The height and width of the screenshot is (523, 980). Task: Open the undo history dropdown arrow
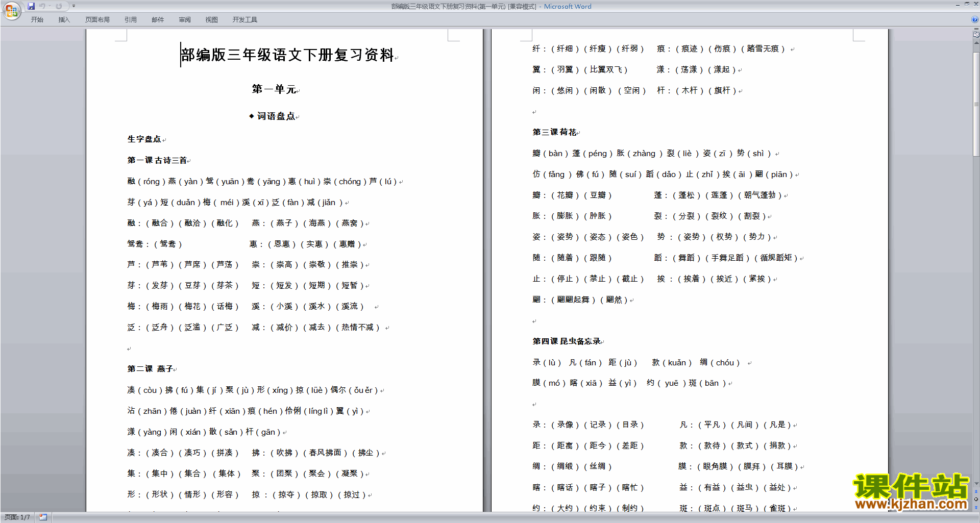[50, 6]
